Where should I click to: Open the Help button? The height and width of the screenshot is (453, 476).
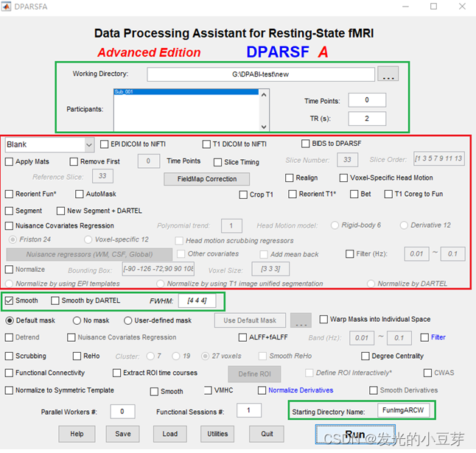(x=77, y=434)
